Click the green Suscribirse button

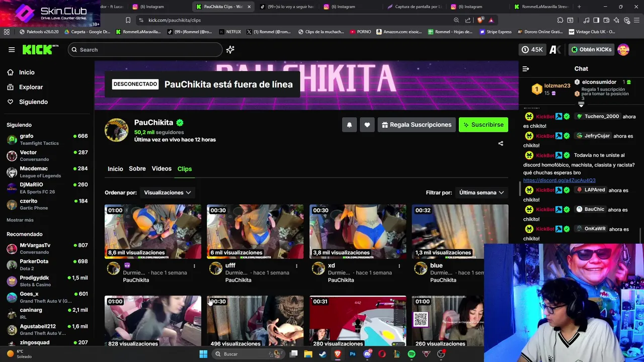pos(484,125)
